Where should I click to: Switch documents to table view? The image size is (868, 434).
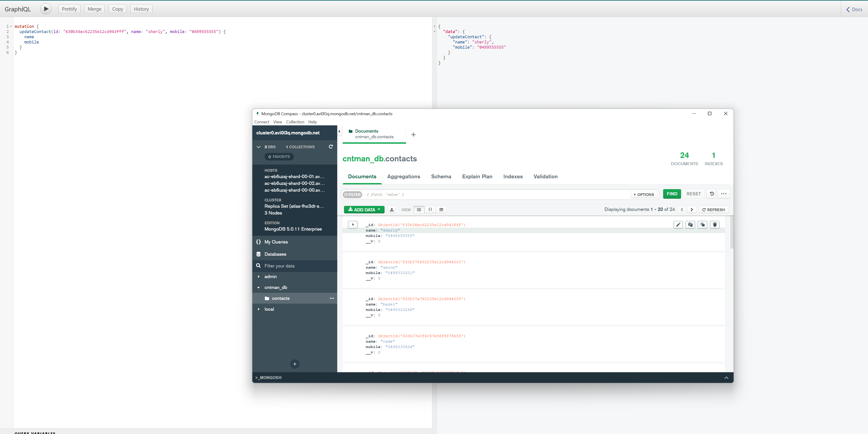tap(441, 210)
